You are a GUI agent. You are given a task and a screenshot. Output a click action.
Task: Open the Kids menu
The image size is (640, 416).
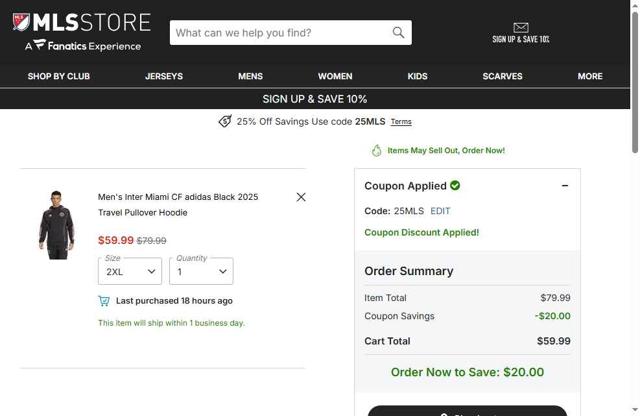[418, 76]
